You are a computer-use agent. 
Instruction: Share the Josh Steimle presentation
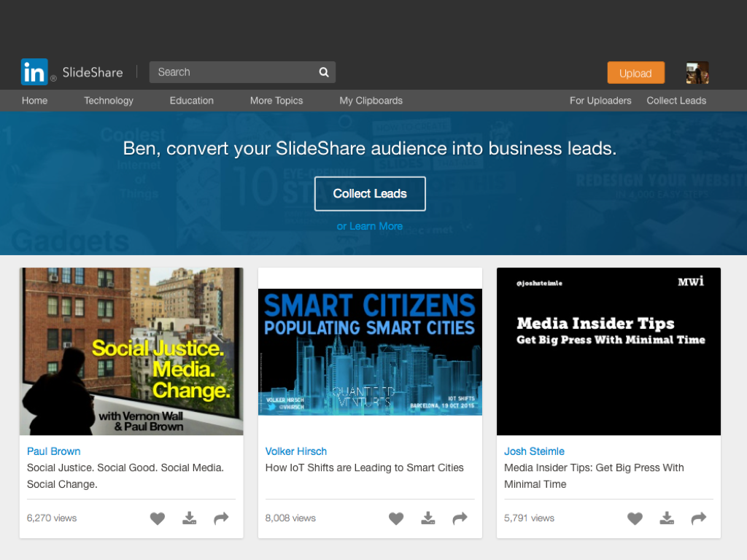[699, 518]
